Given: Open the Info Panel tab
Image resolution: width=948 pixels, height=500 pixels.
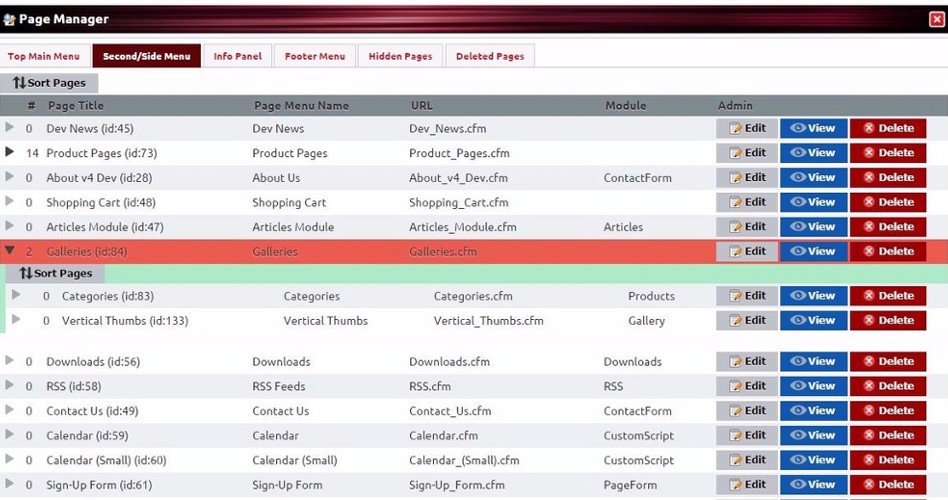Looking at the screenshot, I should (238, 56).
